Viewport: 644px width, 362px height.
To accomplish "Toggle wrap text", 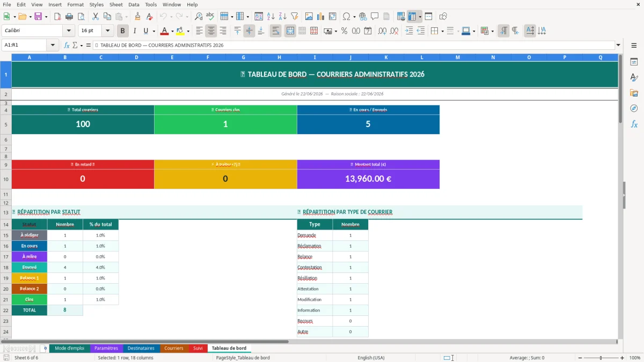I will [276, 31].
